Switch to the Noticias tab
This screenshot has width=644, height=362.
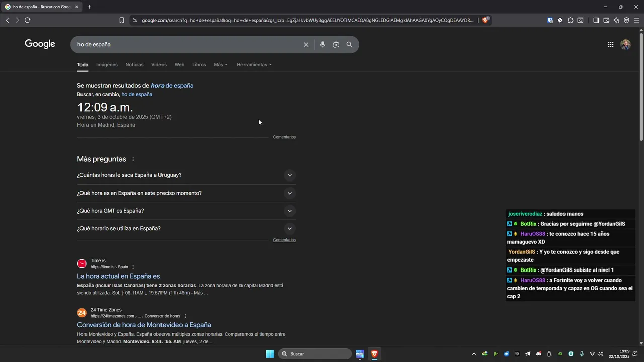(x=134, y=65)
